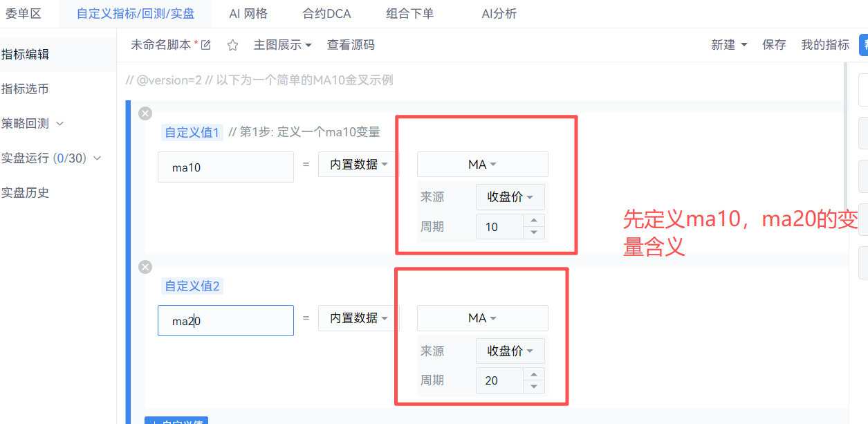Remove 自定义值2 with its X icon

tap(145, 267)
